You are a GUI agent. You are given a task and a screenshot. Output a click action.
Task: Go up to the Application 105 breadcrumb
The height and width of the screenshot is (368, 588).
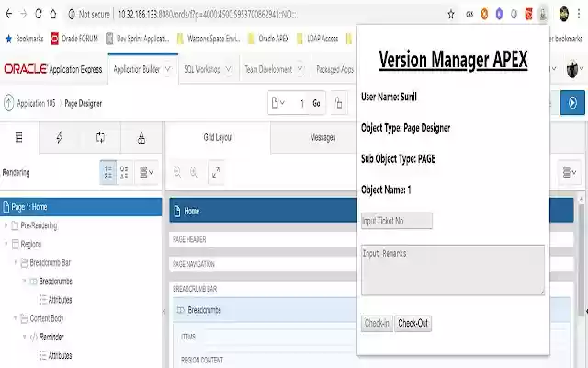(36, 103)
